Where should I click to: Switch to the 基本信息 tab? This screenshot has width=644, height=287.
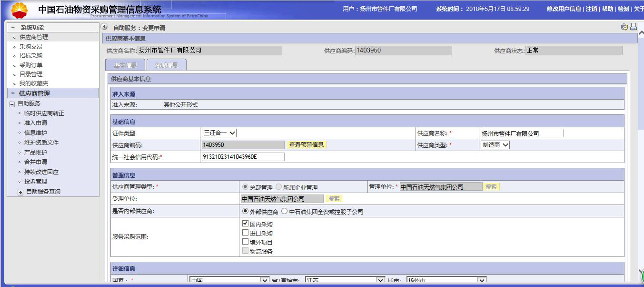point(125,65)
